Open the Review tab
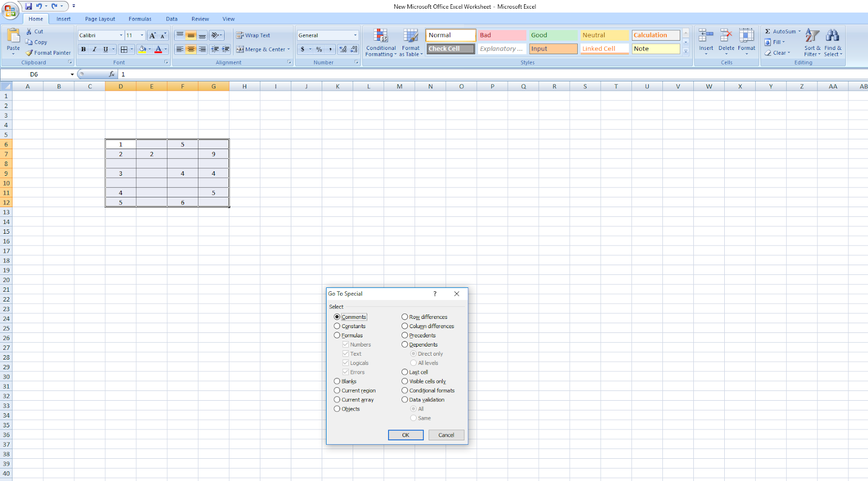 coord(200,19)
